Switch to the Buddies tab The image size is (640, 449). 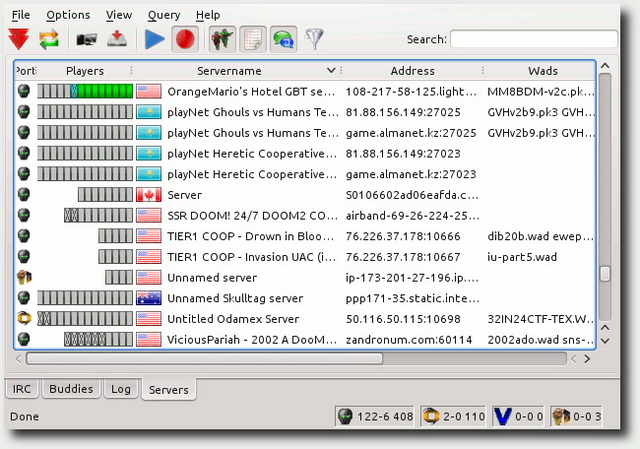[71, 389]
